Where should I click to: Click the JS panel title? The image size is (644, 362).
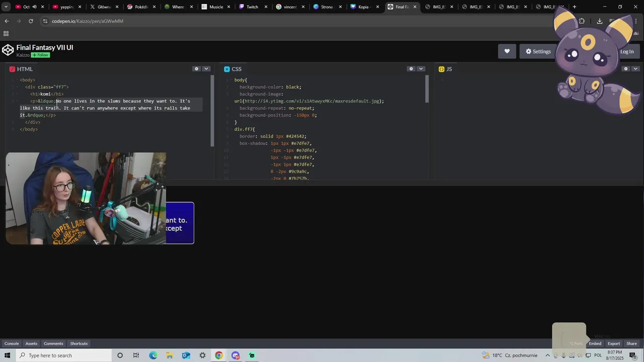click(x=449, y=69)
